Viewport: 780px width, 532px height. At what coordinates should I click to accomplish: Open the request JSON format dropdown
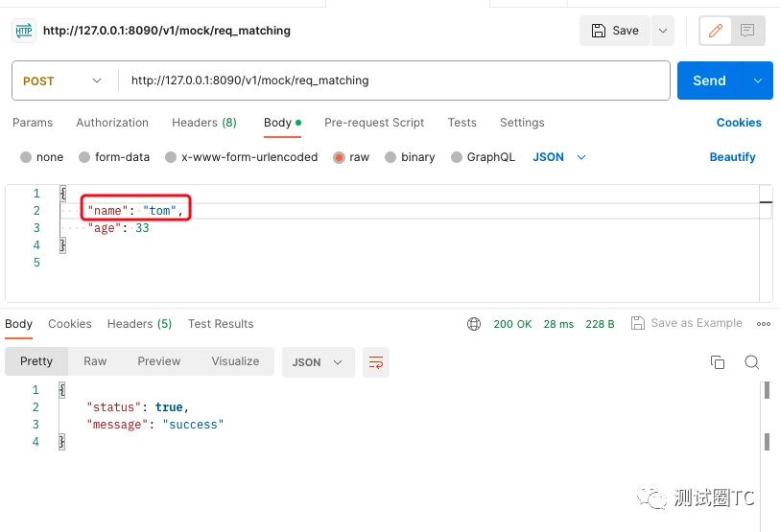click(559, 157)
